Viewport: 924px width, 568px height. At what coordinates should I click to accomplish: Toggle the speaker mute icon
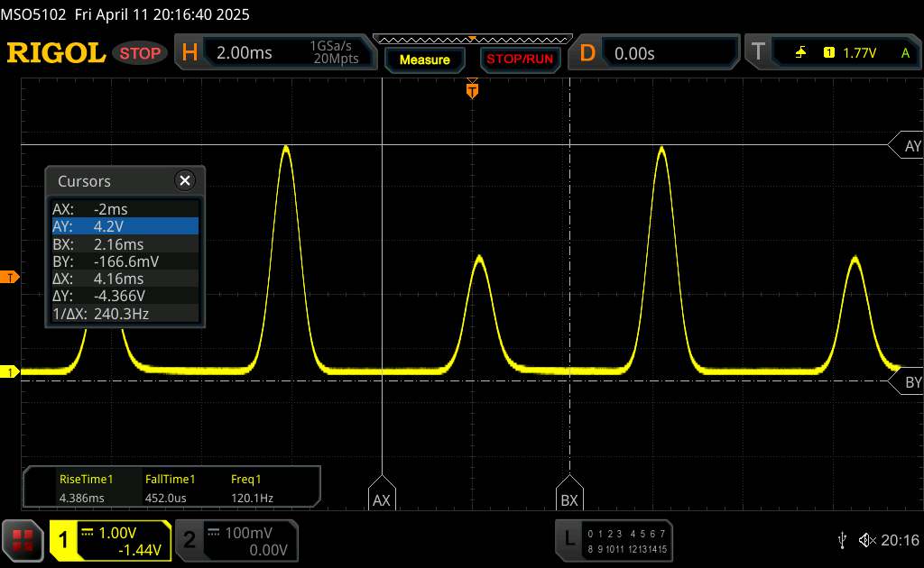(x=866, y=539)
